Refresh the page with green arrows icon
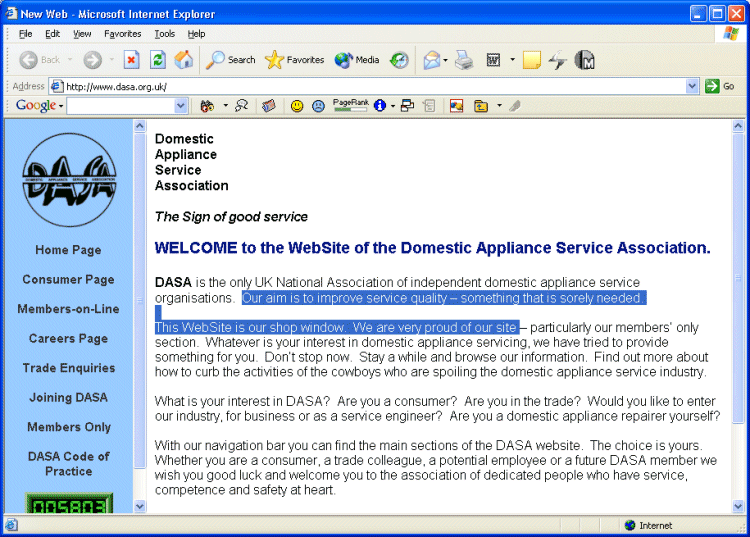 (158, 60)
